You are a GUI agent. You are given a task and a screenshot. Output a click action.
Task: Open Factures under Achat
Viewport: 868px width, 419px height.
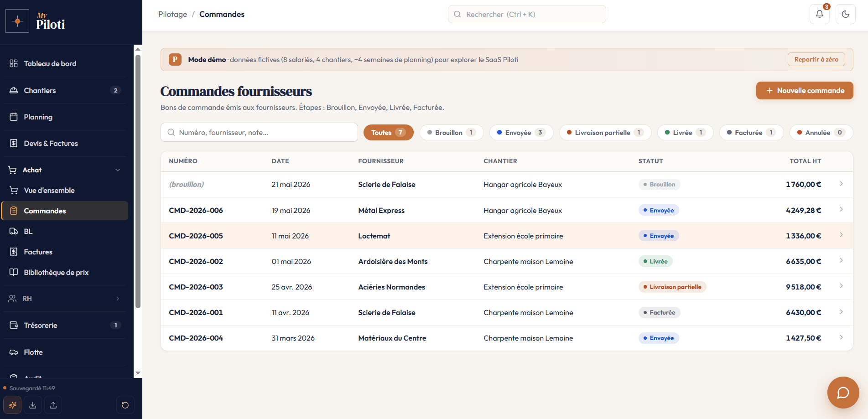click(x=65, y=252)
